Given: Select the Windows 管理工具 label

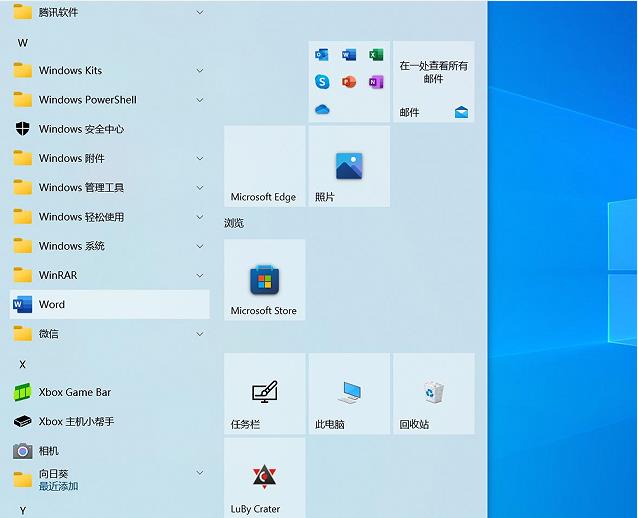Looking at the screenshot, I should [x=81, y=188].
